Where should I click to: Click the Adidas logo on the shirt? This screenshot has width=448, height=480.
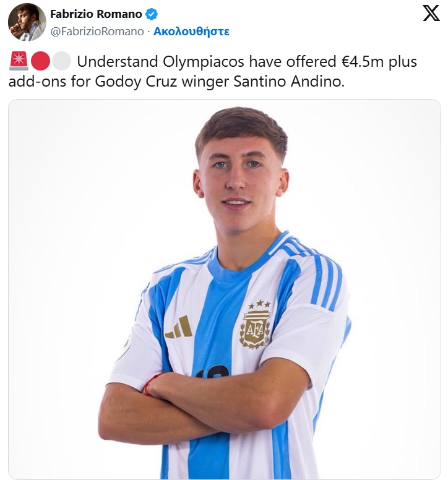coord(179,327)
